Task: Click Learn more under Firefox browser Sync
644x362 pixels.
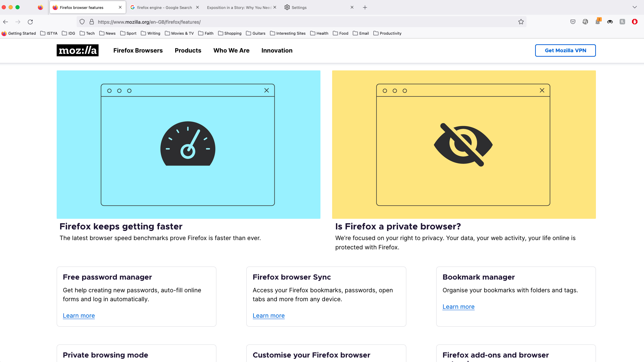Action: coord(269,316)
